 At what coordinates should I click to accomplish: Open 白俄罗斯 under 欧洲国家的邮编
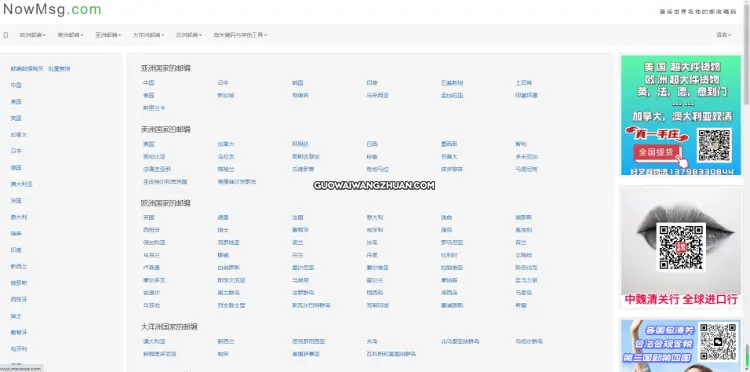pyautogui.click(x=228, y=268)
